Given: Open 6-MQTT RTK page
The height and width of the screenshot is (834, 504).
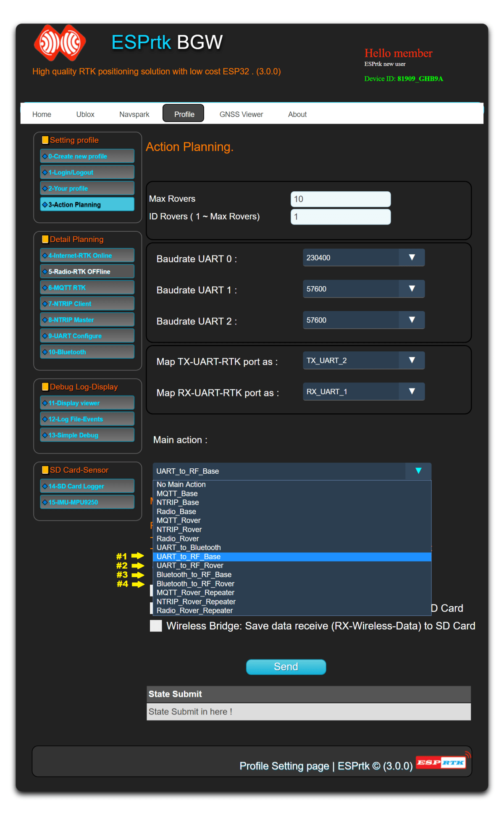Looking at the screenshot, I should (87, 288).
